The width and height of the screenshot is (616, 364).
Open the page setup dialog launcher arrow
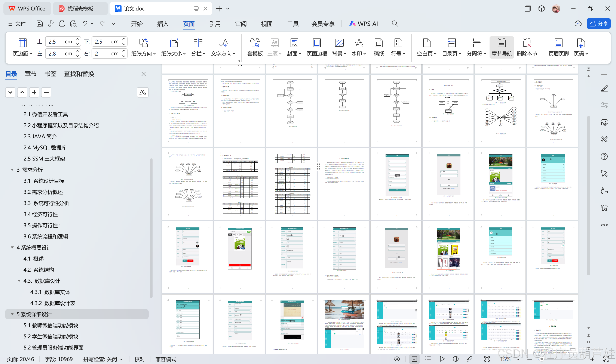point(238,61)
